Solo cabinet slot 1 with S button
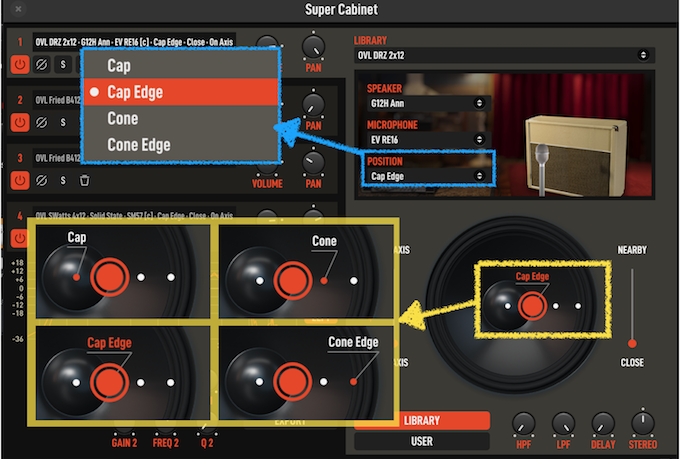This screenshot has width=680, height=459. [63, 65]
